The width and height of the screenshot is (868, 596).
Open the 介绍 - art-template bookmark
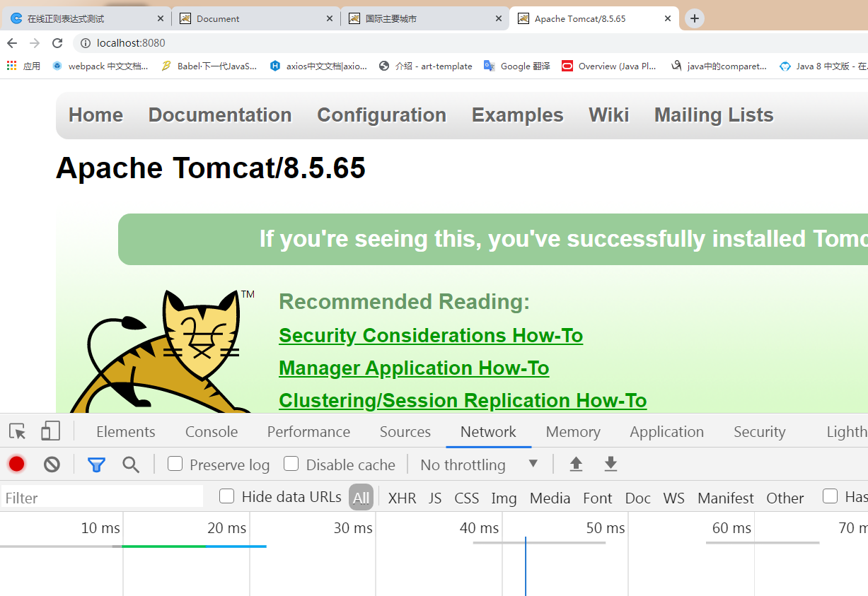pyautogui.click(x=426, y=66)
